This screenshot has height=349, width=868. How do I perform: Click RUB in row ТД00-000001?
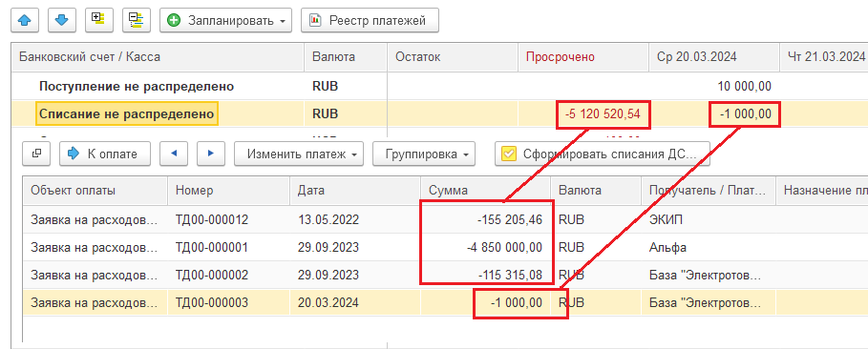(571, 247)
